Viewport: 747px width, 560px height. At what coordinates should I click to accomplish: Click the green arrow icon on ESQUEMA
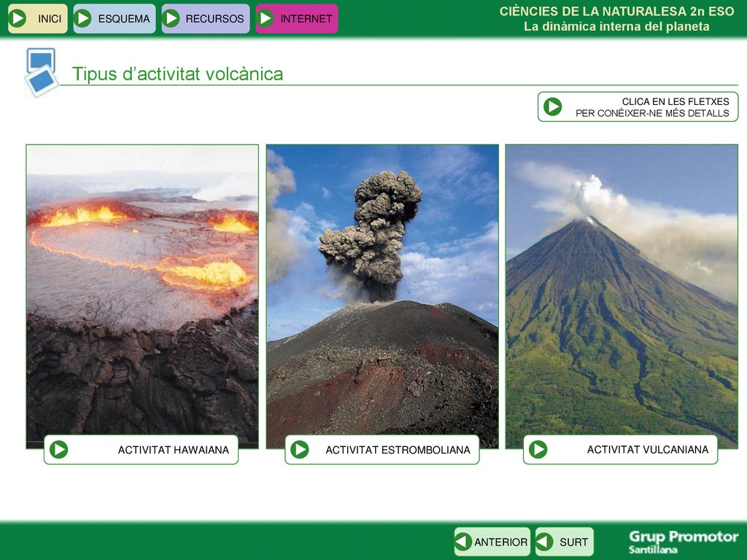tap(82, 18)
